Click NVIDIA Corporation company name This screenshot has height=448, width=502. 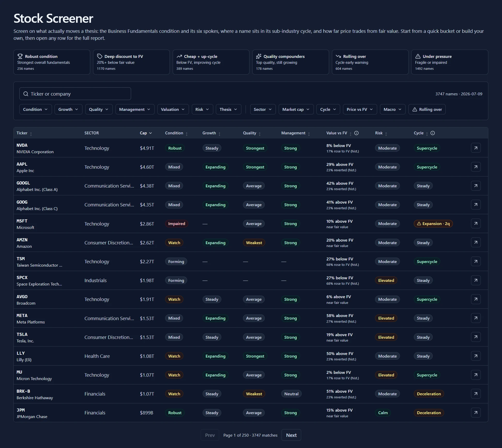[35, 152]
